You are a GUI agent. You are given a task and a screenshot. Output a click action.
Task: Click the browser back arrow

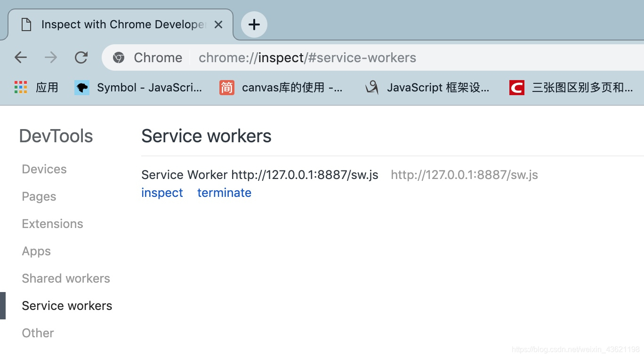coord(21,57)
